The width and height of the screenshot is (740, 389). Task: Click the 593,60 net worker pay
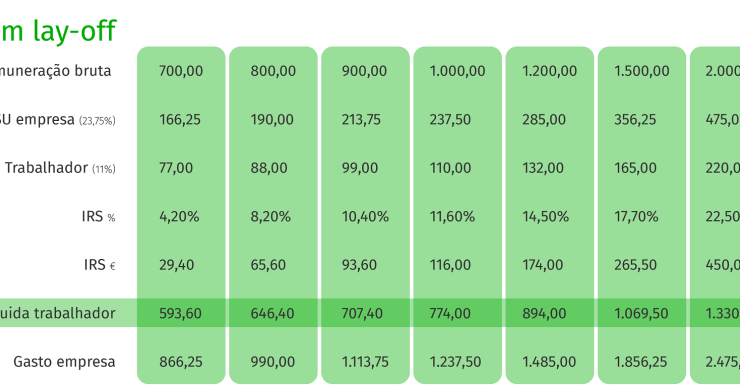[x=180, y=313]
